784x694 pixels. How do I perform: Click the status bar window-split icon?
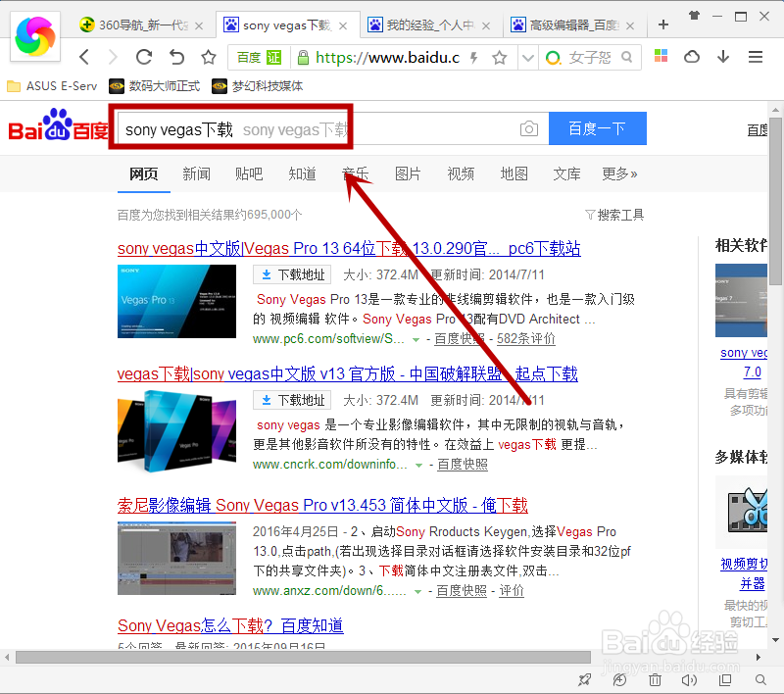click(x=725, y=679)
